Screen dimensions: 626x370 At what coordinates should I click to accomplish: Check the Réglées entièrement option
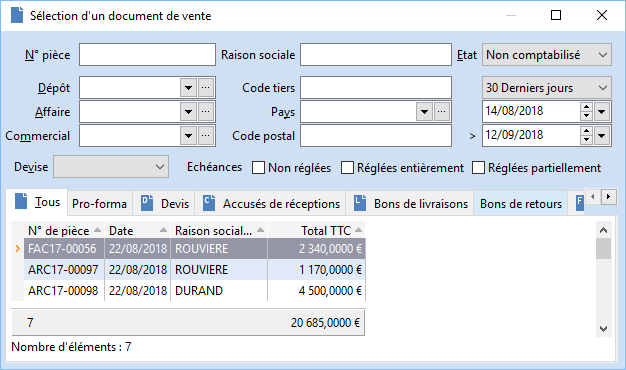347,168
